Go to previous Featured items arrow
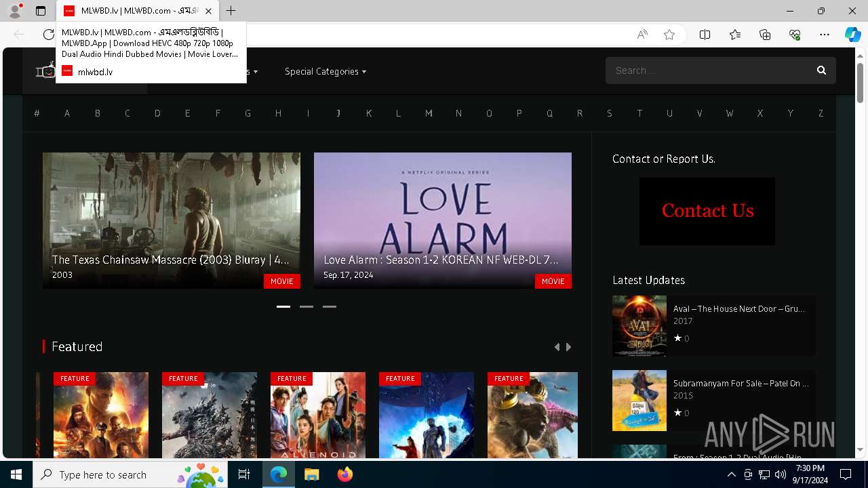This screenshot has height=488, width=868. click(x=557, y=347)
